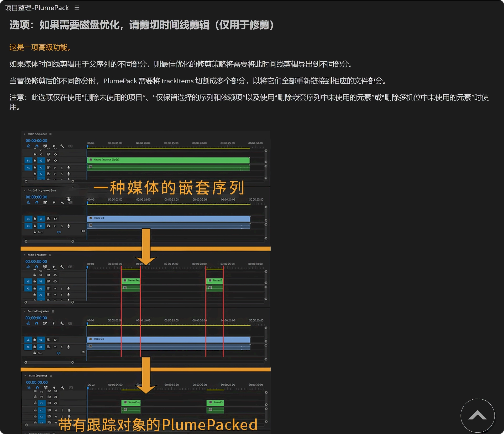Click the orange text 这是一项高级功能。
This screenshot has width=504, height=434.
point(40,47)
